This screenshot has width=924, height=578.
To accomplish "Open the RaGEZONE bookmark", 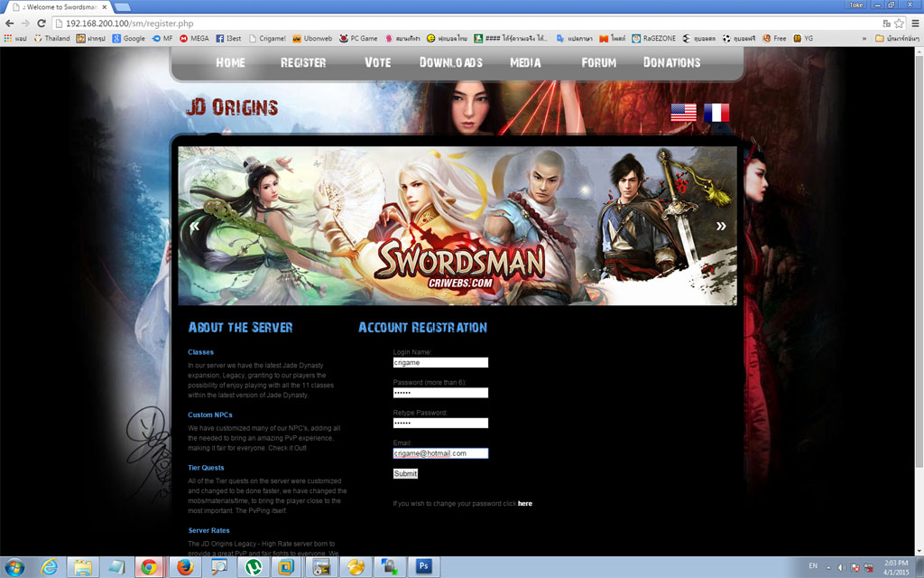I will [x=654, y=38].
